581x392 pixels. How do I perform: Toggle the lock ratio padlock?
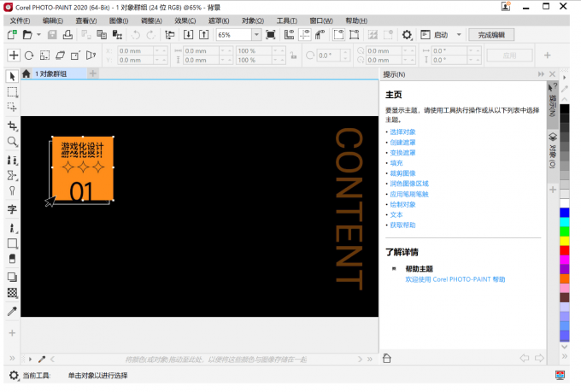click(x=293, y=56)
